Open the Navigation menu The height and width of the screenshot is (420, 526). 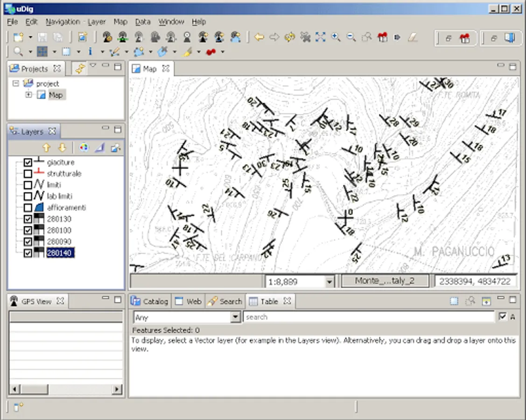tap(63, 21)
